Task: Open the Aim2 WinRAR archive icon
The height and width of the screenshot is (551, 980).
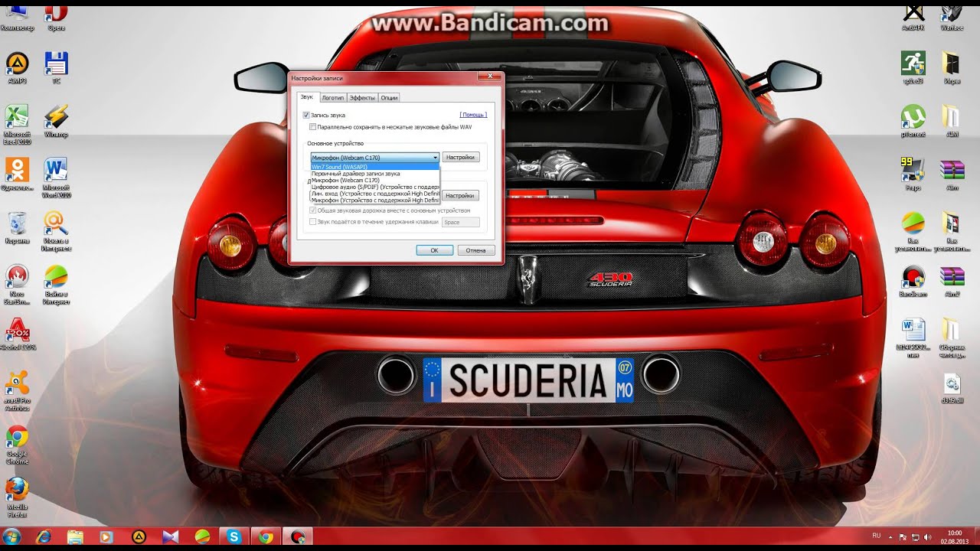Action: pos(952,281)
